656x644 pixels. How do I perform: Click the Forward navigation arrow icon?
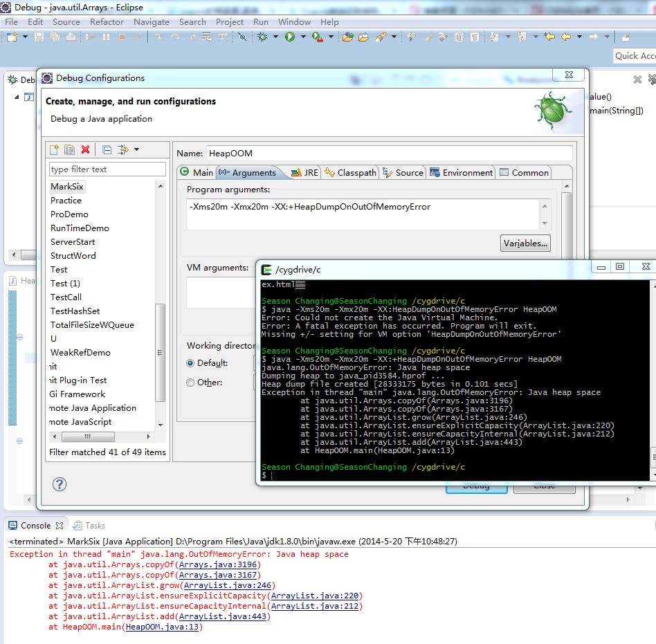coord(594,37)
